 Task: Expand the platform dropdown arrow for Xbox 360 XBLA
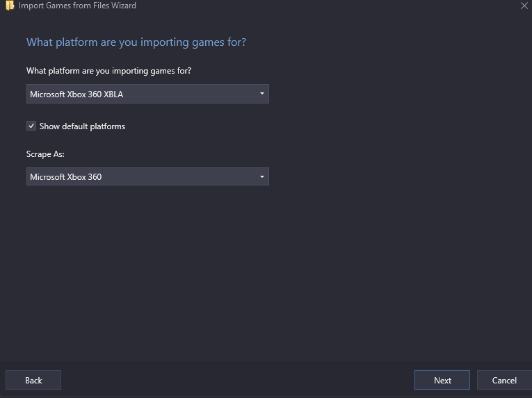click(262, 94)
